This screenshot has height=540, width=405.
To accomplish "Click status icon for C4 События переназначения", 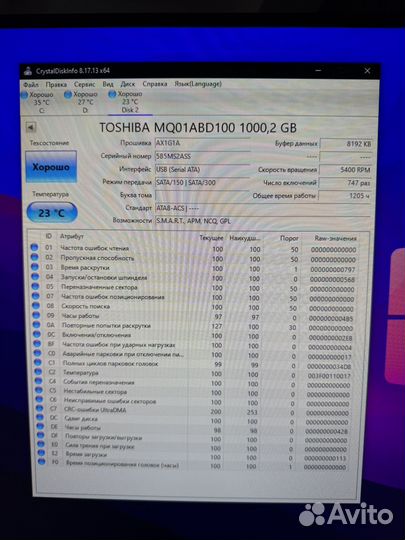I will coord(39,381).
